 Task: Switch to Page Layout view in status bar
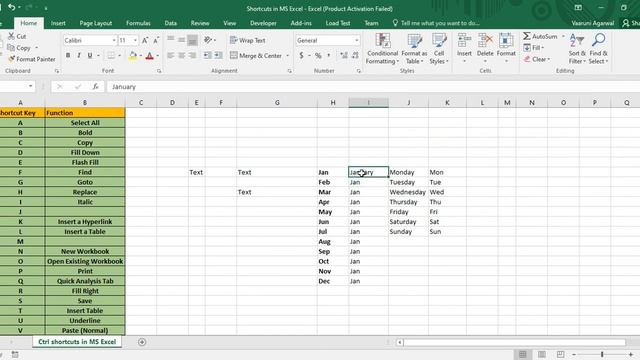tap(542, 354)
